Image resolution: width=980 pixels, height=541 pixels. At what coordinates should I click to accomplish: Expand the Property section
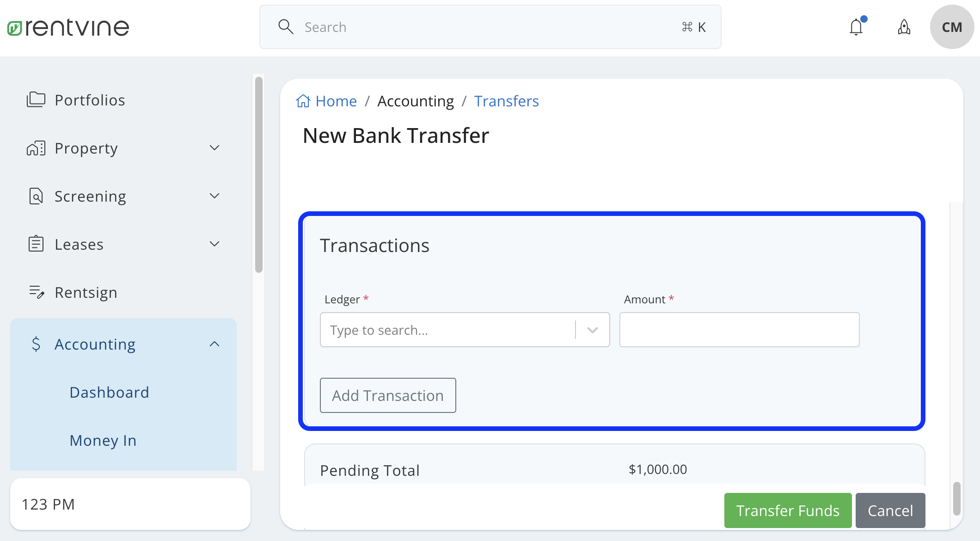(x=214, y=148)
